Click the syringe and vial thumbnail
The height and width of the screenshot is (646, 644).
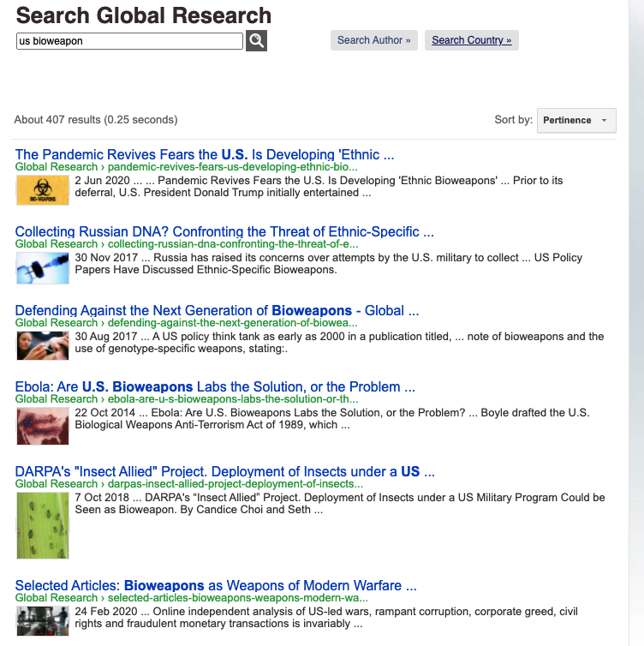[43, 268]
